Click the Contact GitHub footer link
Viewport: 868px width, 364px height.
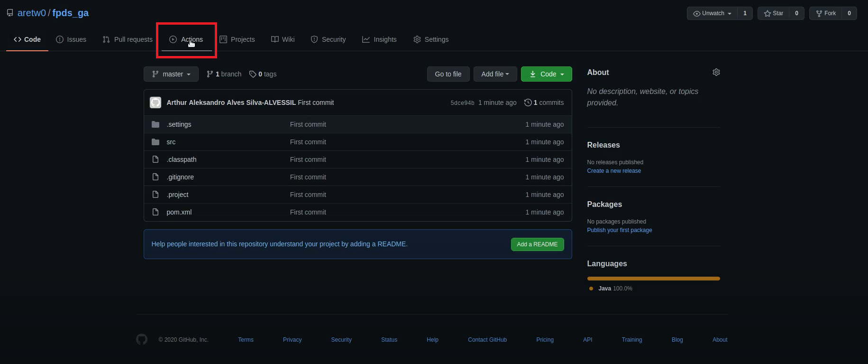click(x=487, y=340)
